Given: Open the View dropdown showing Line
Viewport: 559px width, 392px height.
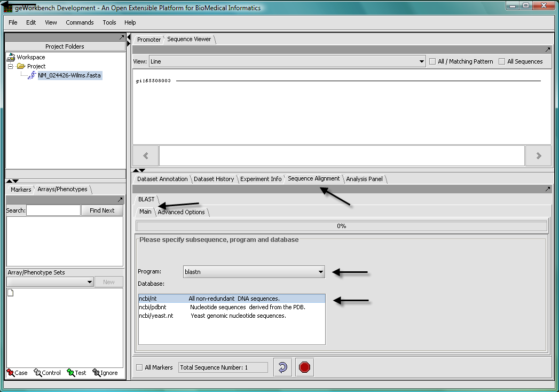Looking at the screenshot, I should pyautogui.click(x=287, y=61).
